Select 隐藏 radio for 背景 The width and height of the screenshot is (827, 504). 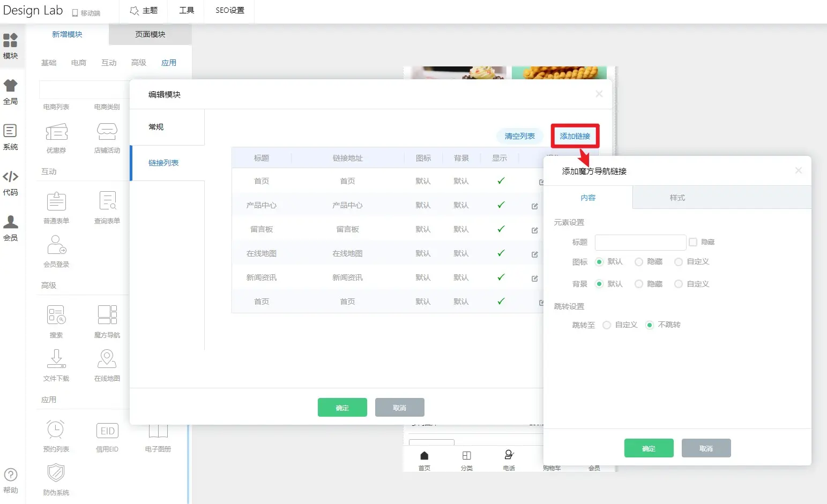(639, 284)
